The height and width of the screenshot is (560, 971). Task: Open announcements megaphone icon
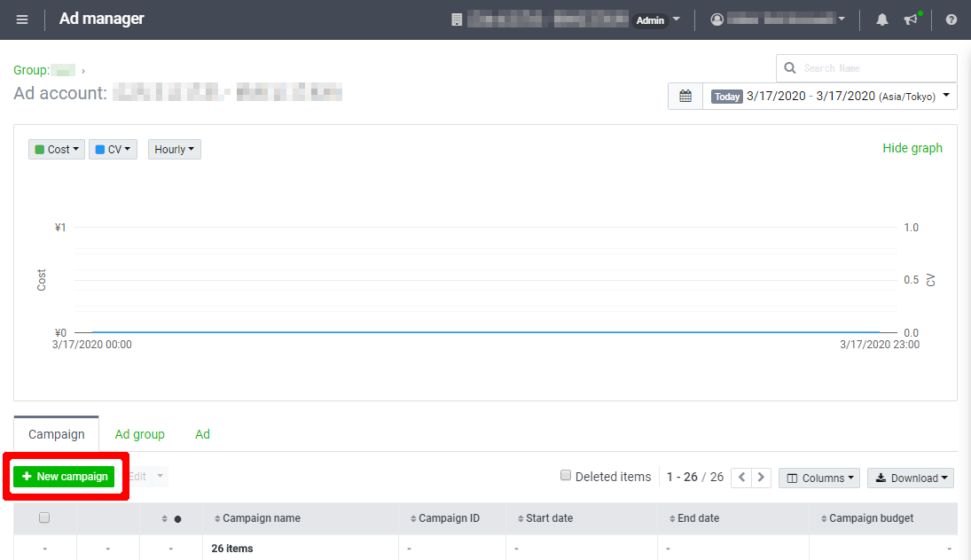[911, 19]
